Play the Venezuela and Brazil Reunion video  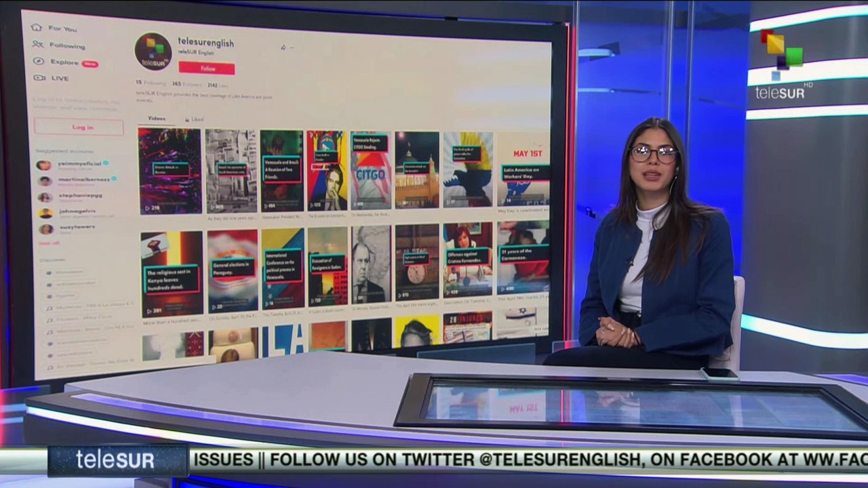pyautogui.click(x=281, y=171)
